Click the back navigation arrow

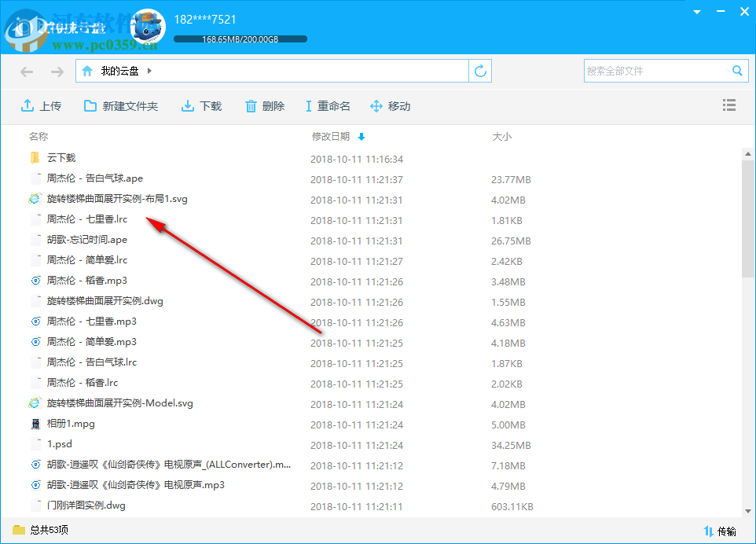(27, 72)
